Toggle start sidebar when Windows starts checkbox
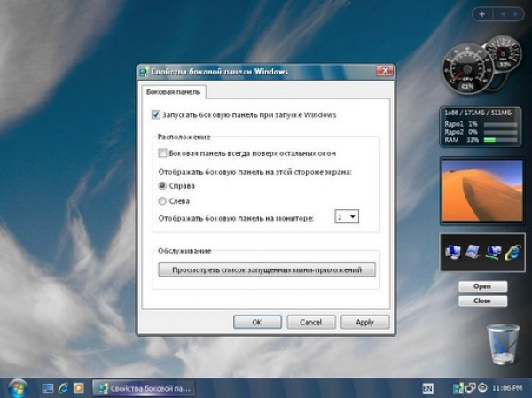This screenshot has width=532, height=398. click(x=156, y=114)
